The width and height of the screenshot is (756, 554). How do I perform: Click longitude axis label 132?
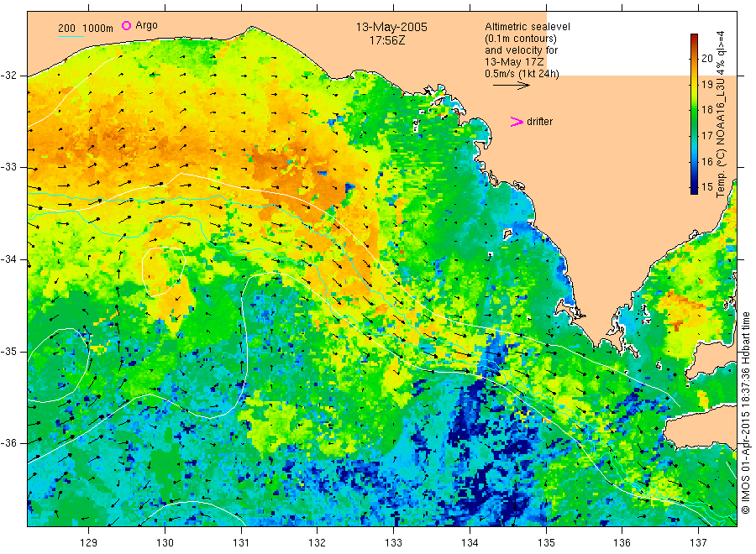point(318,543)
